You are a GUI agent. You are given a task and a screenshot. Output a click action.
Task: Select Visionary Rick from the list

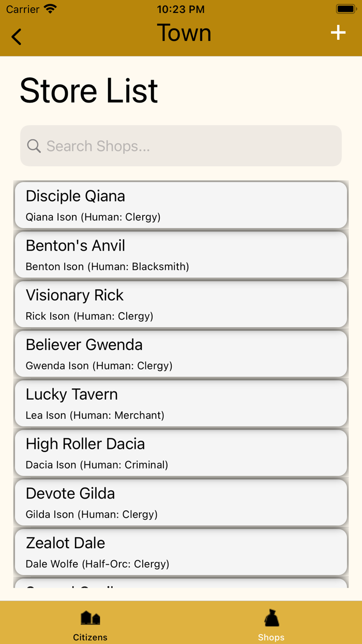pos(181,304)
